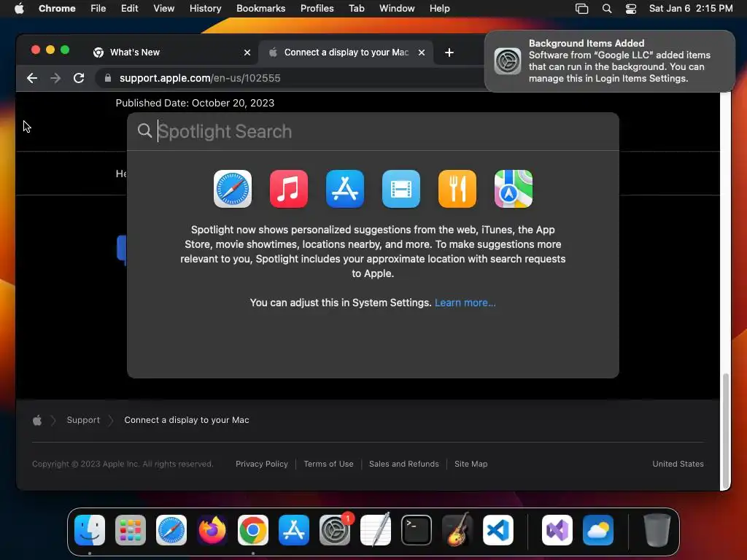Open the Support breadcrumb link
Screen dimensions: 747x560
pos(83,420)
